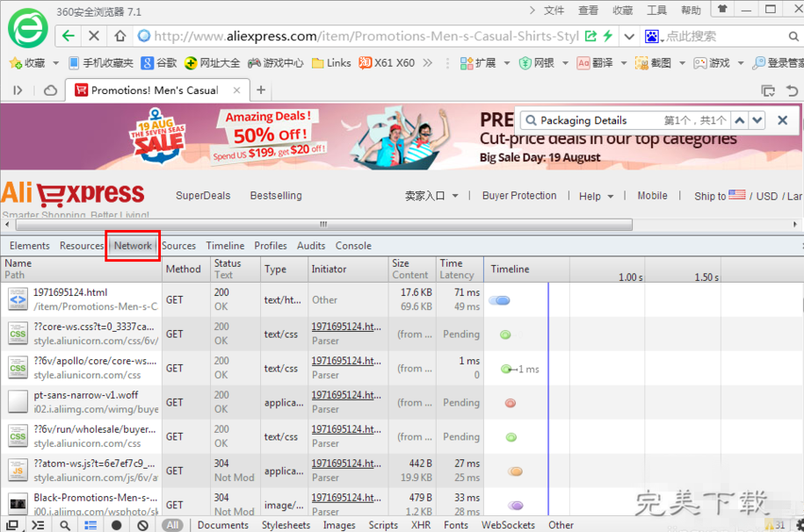Click the Baidu paw search engine icon
Viewport: 804px width, 532px height.
click(652, 36)
